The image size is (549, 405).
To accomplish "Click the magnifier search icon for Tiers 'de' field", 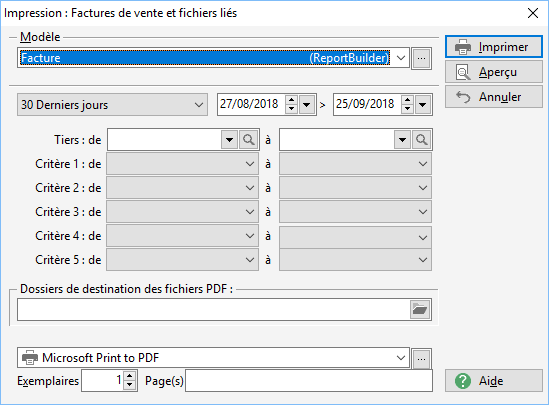I will coord(249,140).
